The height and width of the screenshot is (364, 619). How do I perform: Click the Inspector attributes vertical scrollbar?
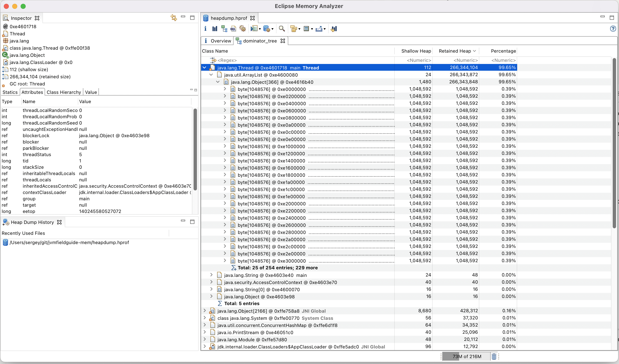[195, 149]
